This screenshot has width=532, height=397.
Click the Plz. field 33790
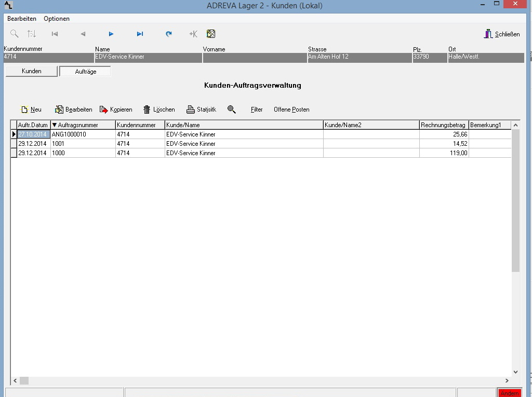tap(430, 57)
